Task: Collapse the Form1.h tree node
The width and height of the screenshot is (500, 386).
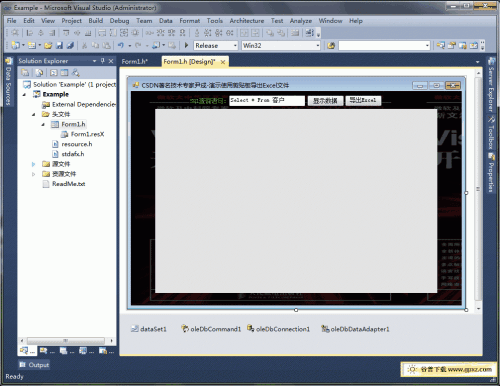Action: coord(43,125)
